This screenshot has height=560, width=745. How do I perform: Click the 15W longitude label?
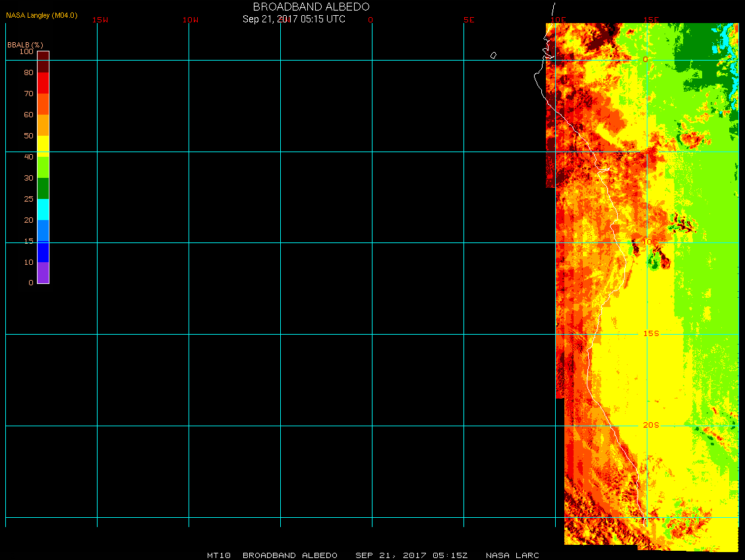click(x=100, y=20)
